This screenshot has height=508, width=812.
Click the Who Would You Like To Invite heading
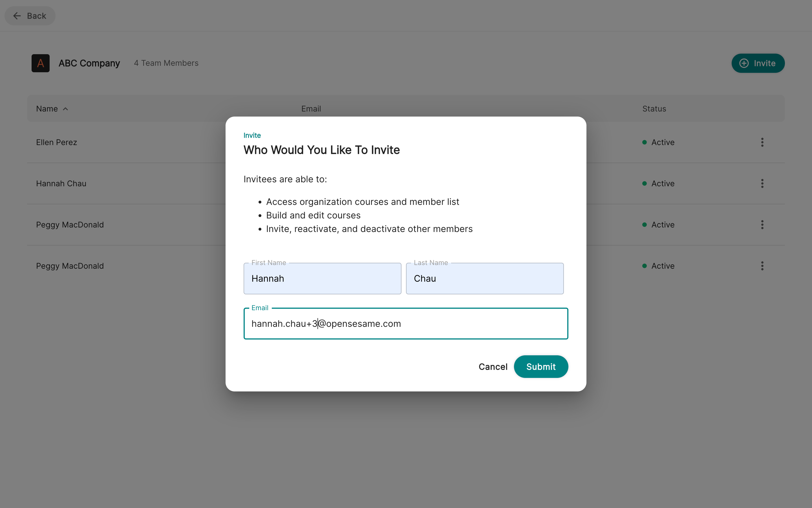322,150
